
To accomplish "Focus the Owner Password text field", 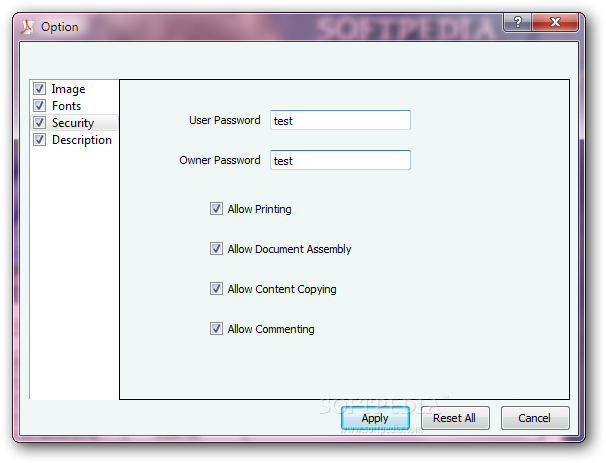I will (340, 160).
